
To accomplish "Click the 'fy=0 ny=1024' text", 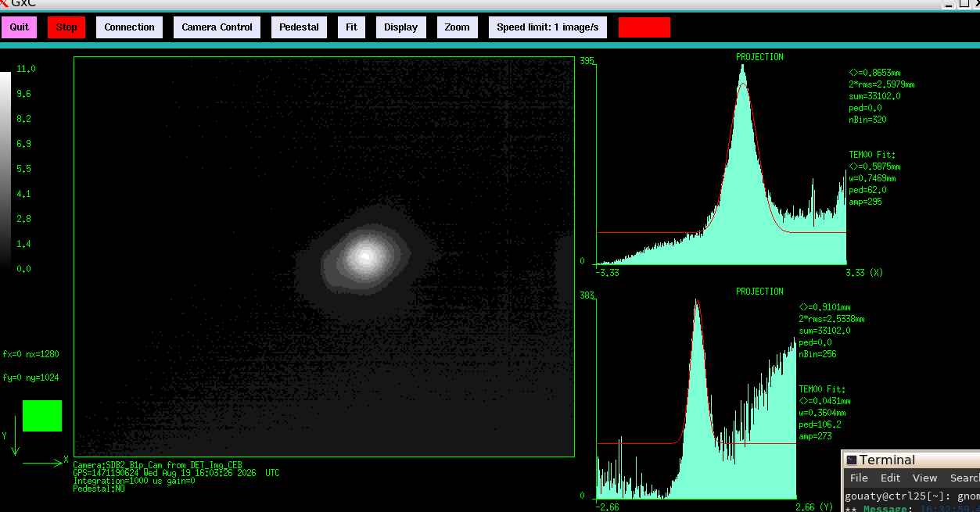I will pos(31,378).
